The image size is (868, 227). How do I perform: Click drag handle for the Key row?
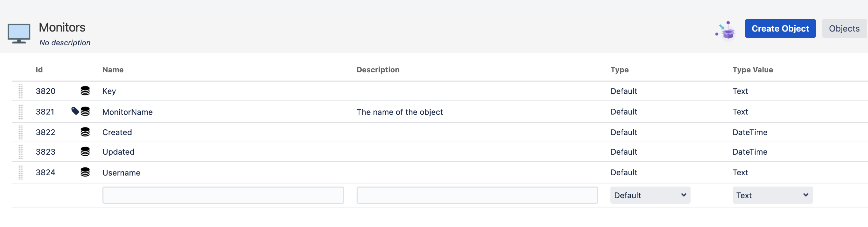coord(21,91)
